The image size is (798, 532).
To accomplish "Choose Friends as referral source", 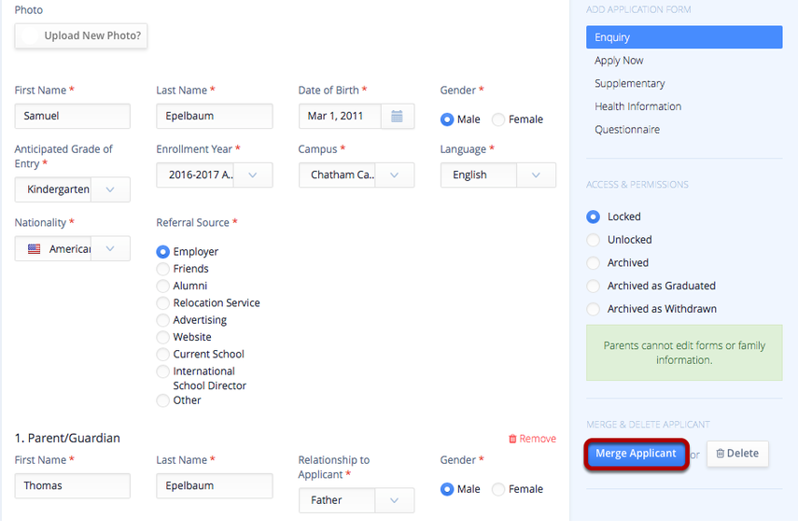I will pyautogui.click(x=163, y=269).
